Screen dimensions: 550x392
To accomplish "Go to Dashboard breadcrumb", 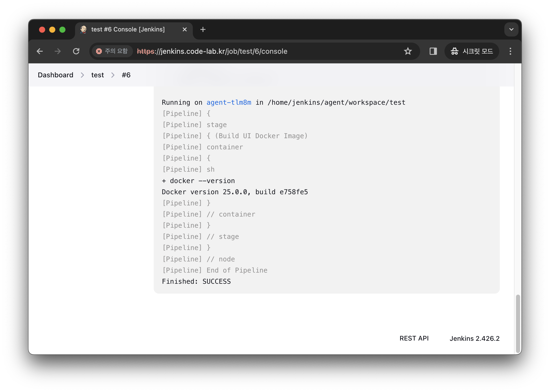I will (x=56, y=75).
